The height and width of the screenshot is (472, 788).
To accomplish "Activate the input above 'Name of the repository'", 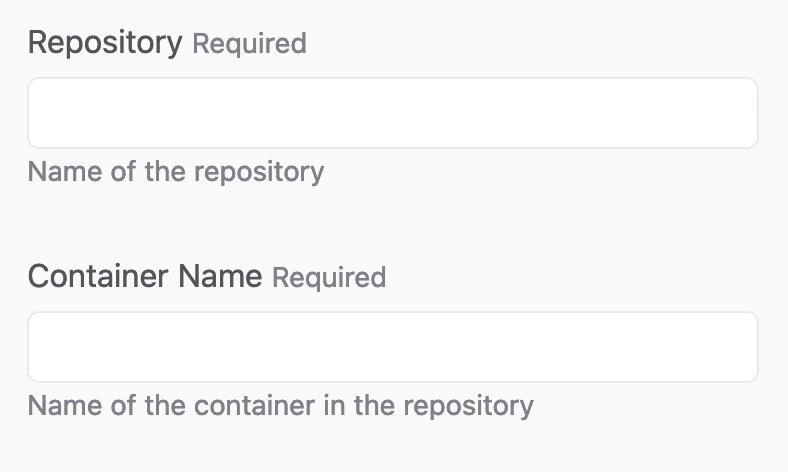I will point(392,113).
